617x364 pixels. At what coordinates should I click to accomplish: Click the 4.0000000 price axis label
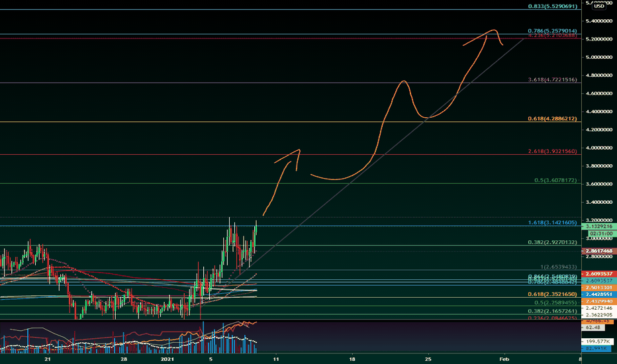pyautogui.click(x=599, y=148)
